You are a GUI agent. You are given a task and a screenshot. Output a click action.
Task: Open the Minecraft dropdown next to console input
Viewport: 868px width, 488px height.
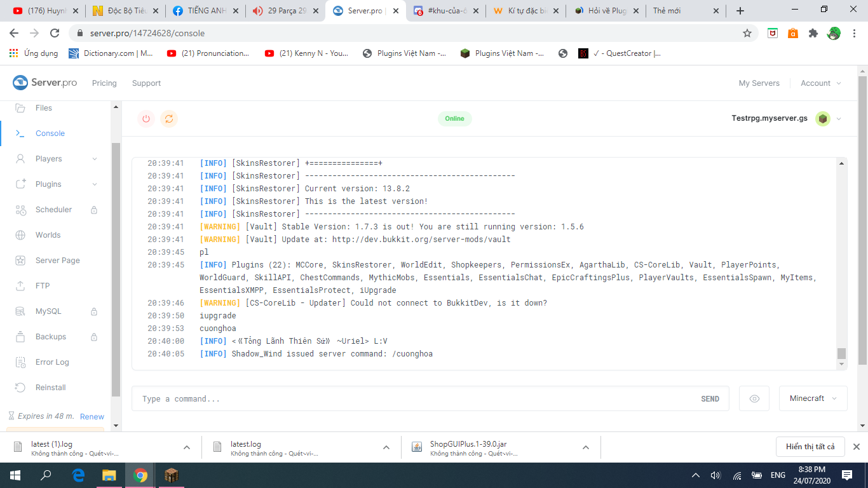(813, 398)
